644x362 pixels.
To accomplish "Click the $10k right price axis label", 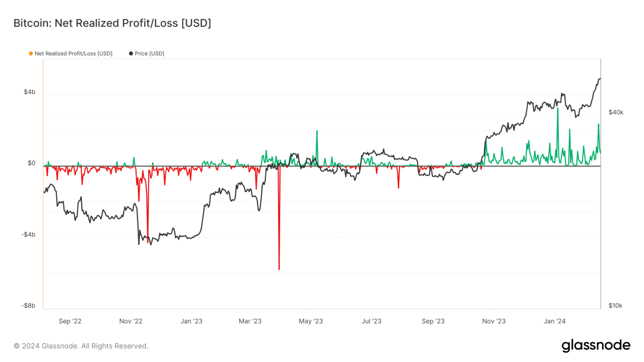I will (x=615, y=306).
